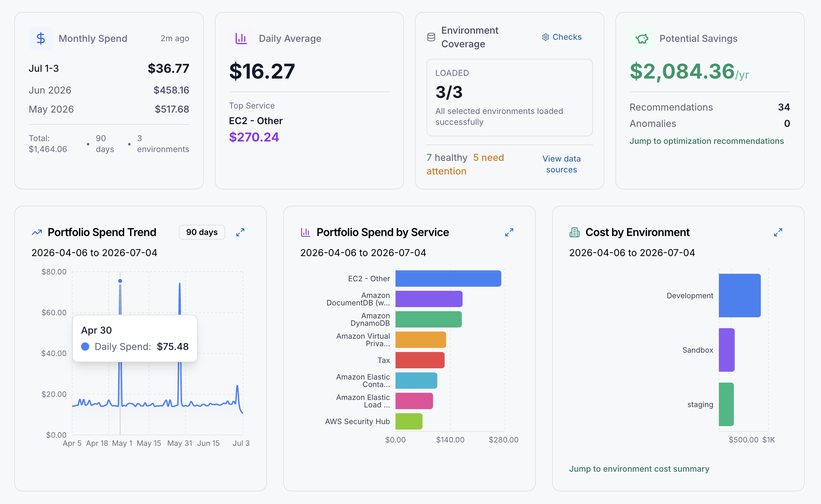Click the piggy bank Potential Savings icon
The height and width of the screenshot is (504, 821).
[642, 38]
